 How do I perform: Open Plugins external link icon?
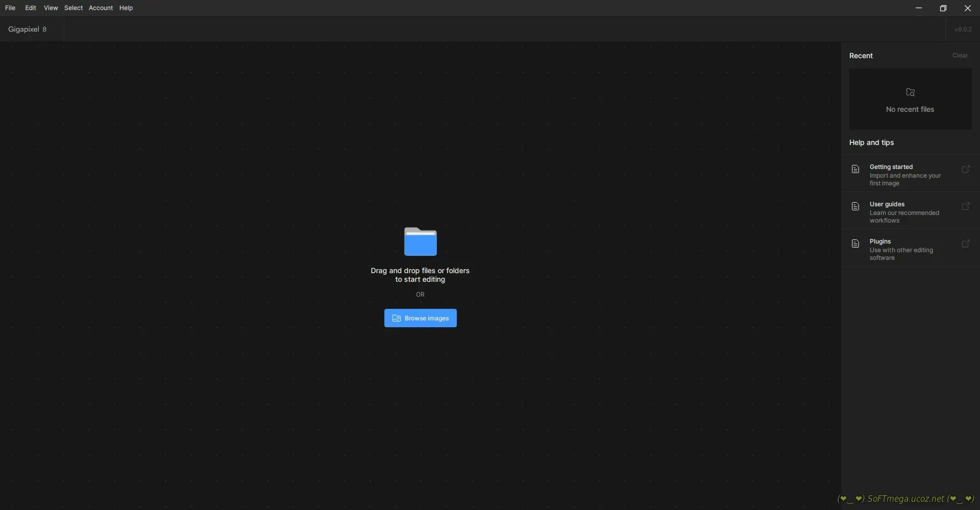pos(965,244)
